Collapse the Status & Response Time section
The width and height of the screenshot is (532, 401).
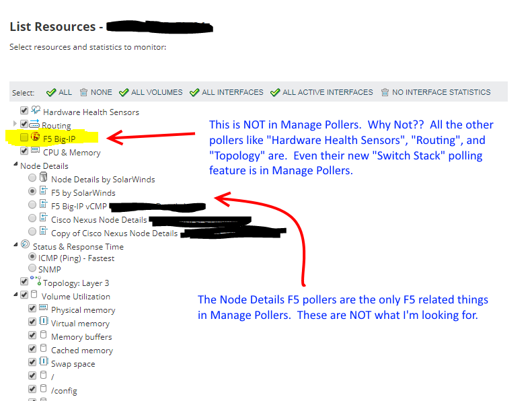pos(15,244)
